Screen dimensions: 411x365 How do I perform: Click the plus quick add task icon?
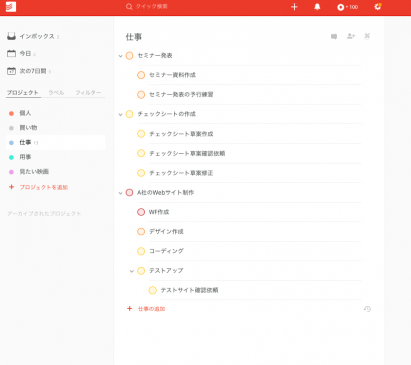(294, 7)
